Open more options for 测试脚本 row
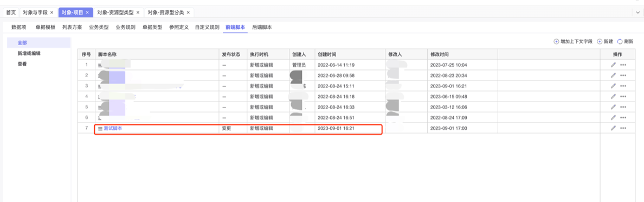The width and height of the screenshot is (644, 202). click(623, 128)
